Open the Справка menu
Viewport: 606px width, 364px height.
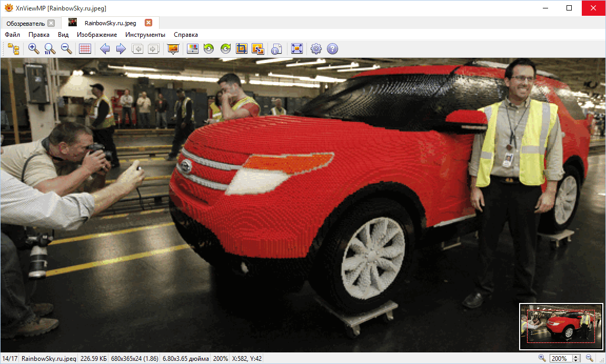click(185, 35)
